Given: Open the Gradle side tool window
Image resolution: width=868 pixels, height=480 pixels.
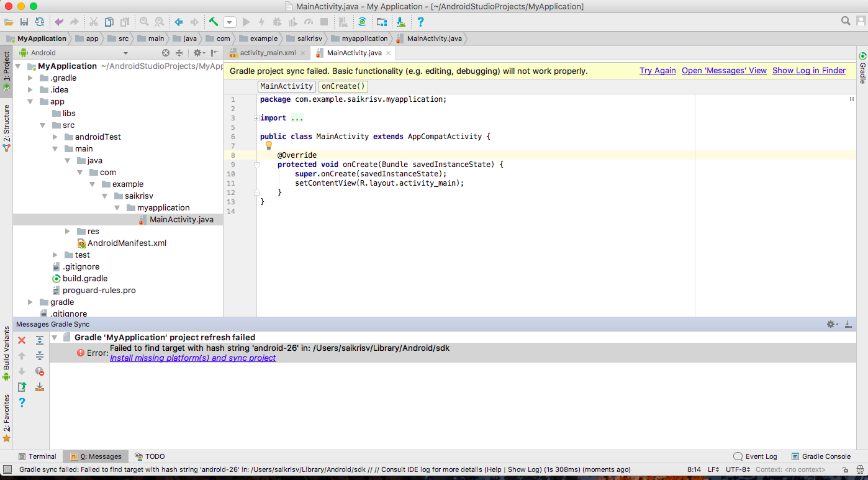Looking at the screenshot, I should tap(862, 68).
